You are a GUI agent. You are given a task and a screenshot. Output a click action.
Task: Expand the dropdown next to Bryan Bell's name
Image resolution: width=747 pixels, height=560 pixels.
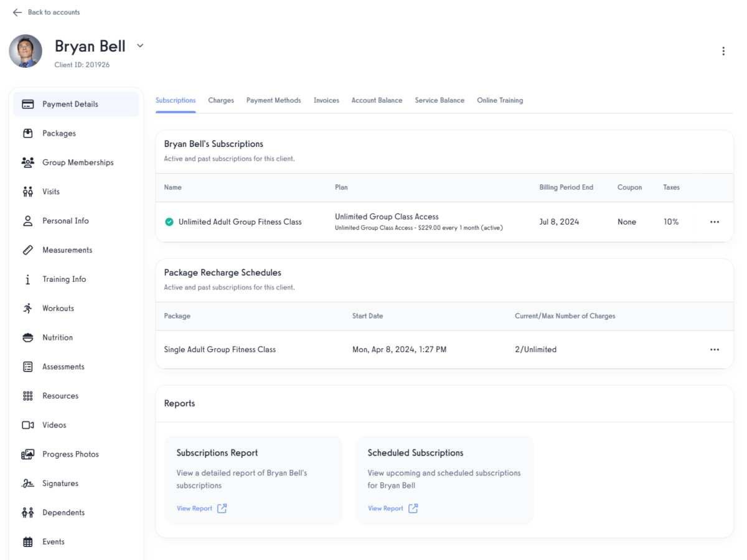click(140, 45)
